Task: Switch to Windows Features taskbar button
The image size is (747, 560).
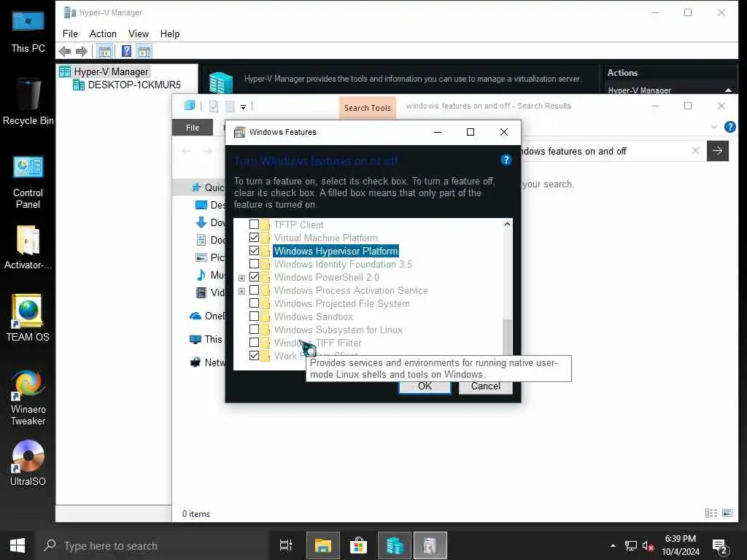Action: [x=430, y=545]
